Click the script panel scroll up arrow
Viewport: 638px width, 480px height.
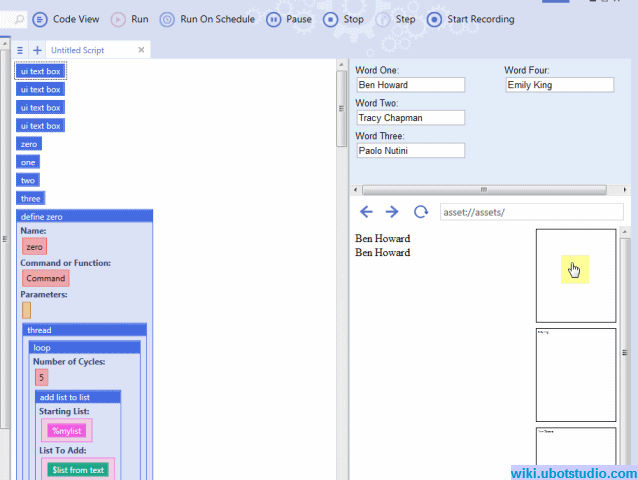tap(341, 65)
